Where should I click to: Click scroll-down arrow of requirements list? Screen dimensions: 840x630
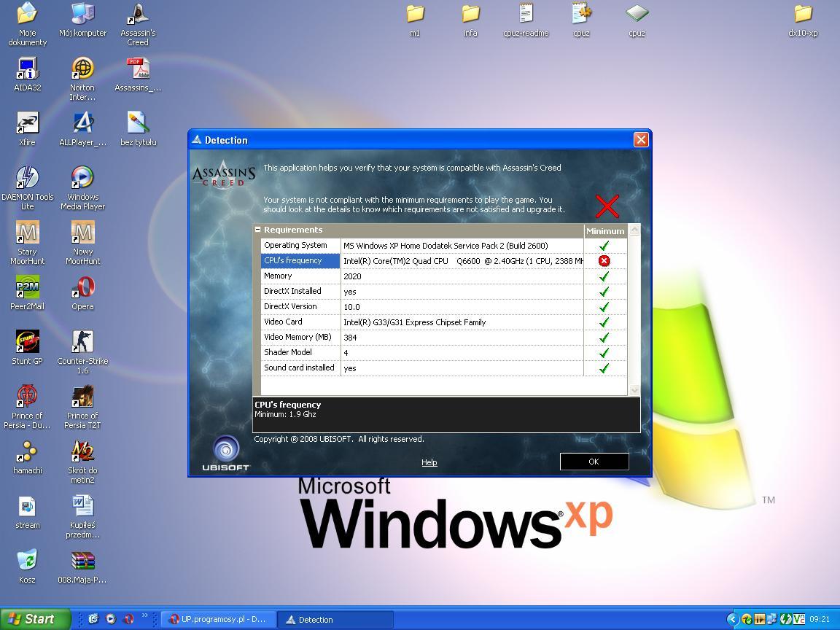point(634,390)
